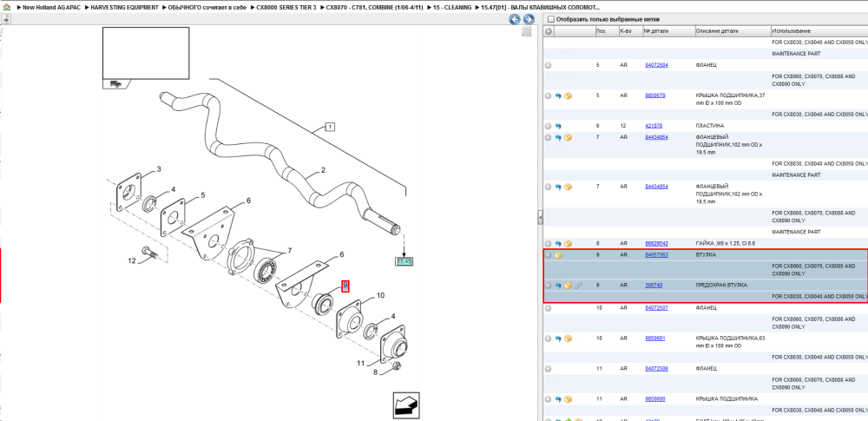Add part 84072506 using its plus icon
The height and width of the screenshot is (421, 868).
point(549,368)
